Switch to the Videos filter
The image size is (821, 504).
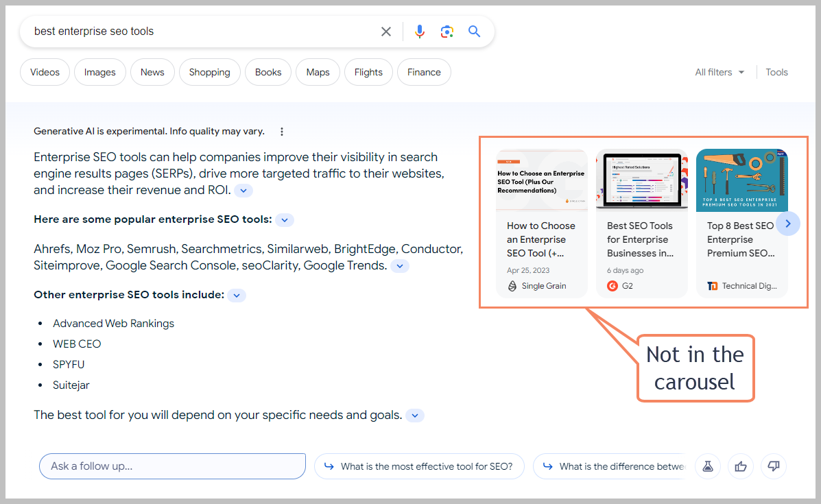[45, 72]
